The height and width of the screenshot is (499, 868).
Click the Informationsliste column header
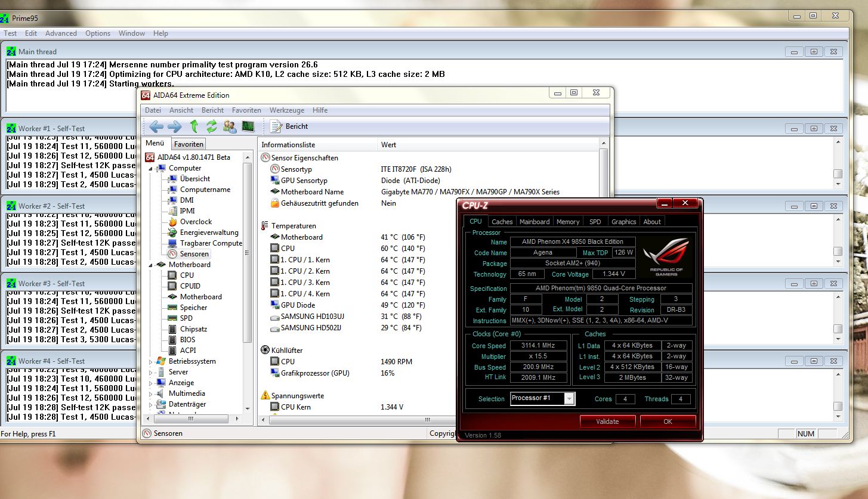[318, 145]
